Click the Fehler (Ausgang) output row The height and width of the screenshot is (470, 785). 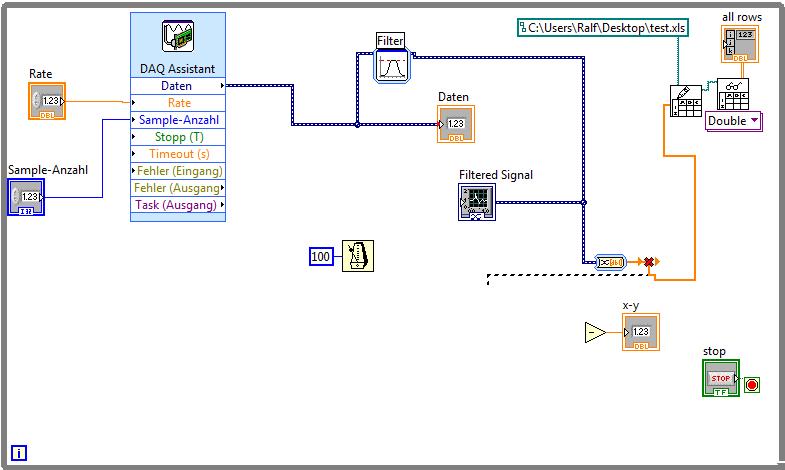point(178,188)
